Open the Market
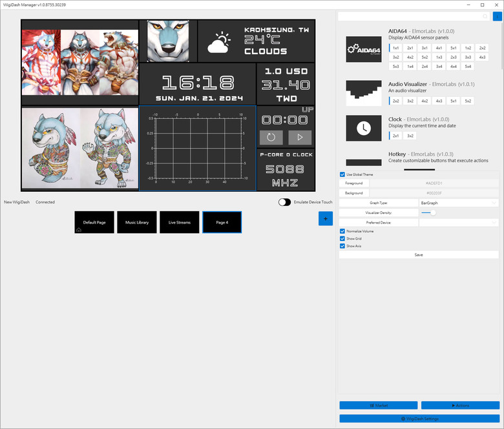Image resolution: width=504 pixels, height=429 pixels. (x=379, y=406)
